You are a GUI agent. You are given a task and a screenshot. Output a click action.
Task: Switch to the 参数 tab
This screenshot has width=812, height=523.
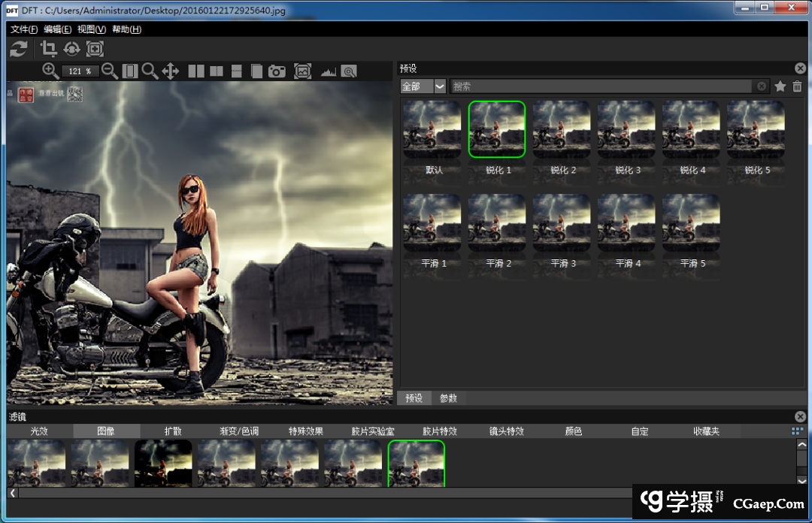[x=448, y=398]
